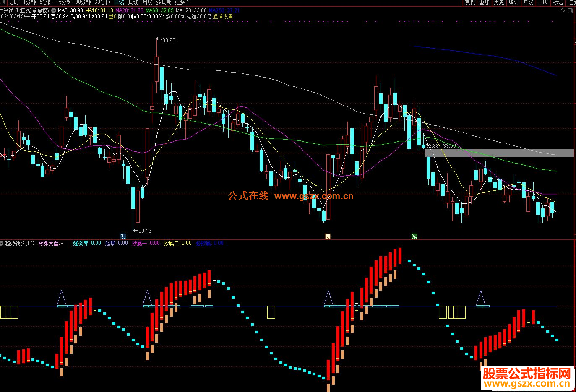Open the 画线 drawing tools button

pyautogui.click(x=528, y=2)
